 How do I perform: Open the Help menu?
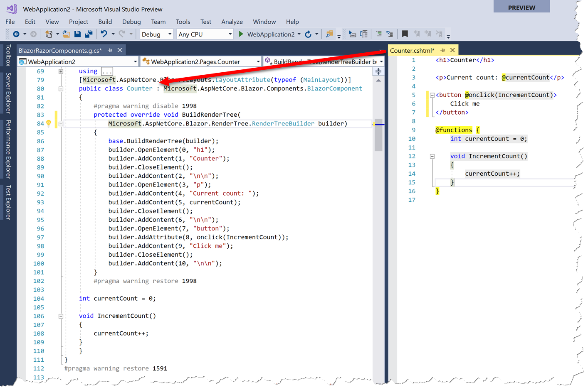(x=292, y=22)
